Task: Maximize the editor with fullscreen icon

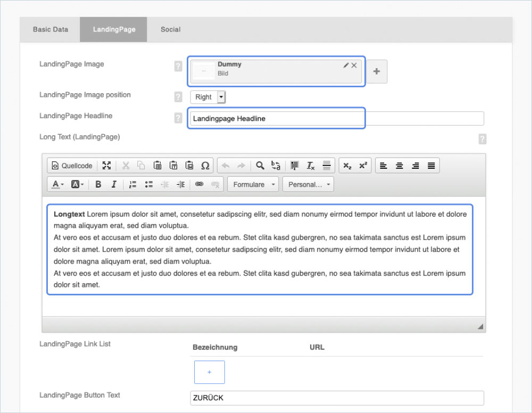Action: point(106,166)
